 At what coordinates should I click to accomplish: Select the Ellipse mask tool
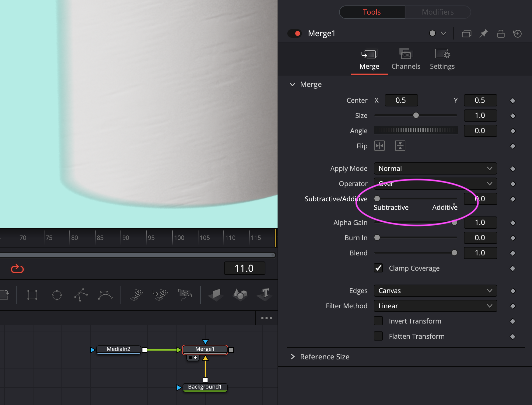pyautogui.click(x=57, y=295)
